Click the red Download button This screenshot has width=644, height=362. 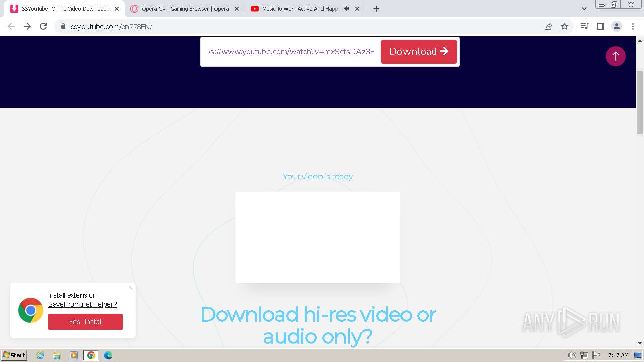419,52
